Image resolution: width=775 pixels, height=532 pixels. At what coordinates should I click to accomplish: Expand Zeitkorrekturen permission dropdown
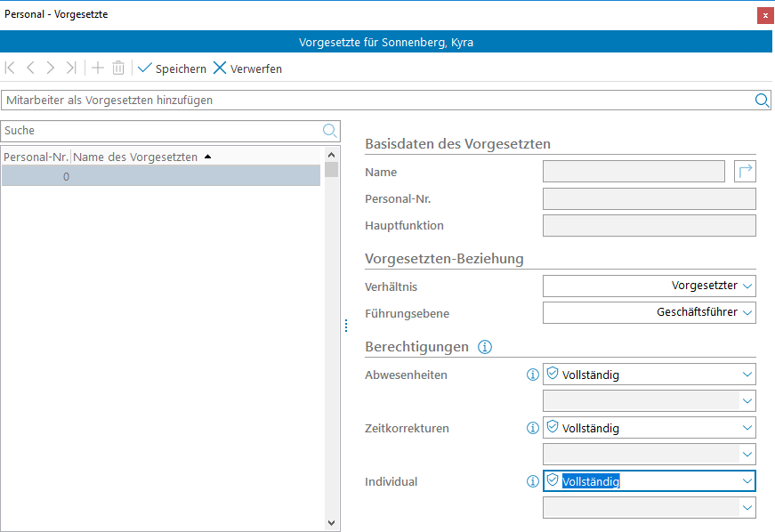pyautogui.click(x=747, y=428)
